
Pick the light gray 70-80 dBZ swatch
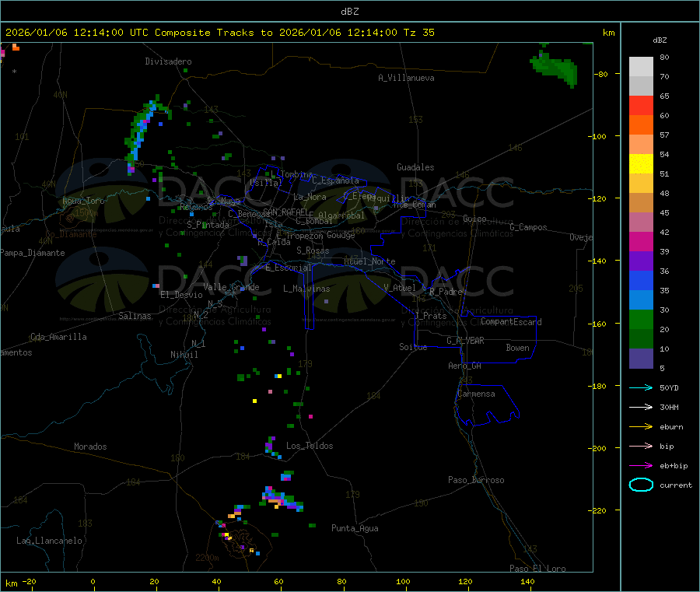(641, 67)
